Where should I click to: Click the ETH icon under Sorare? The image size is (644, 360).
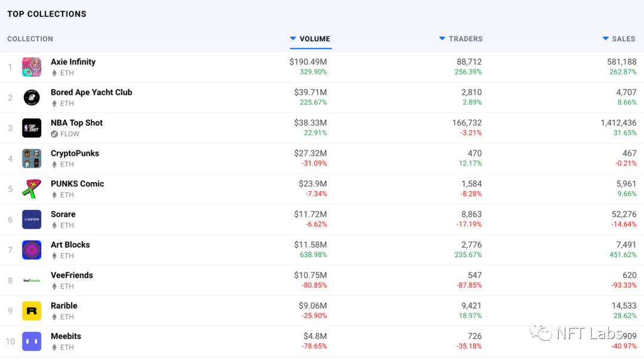coord(54,226)
